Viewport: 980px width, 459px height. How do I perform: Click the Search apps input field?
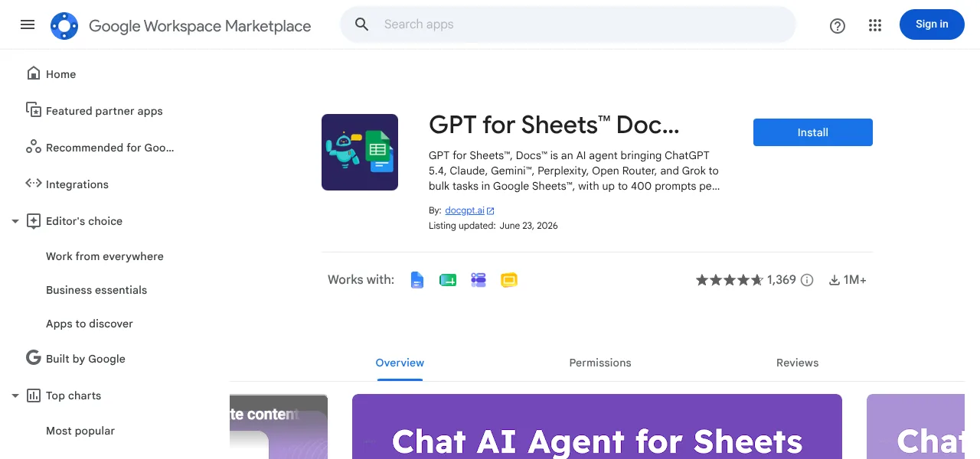click(x=568, y=24)
